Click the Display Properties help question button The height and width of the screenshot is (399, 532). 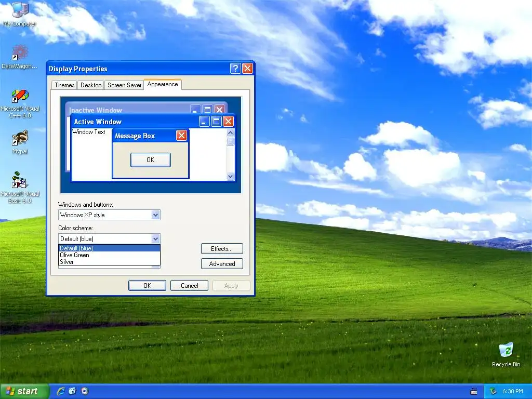pyautogui.click(x=235, y=69)
